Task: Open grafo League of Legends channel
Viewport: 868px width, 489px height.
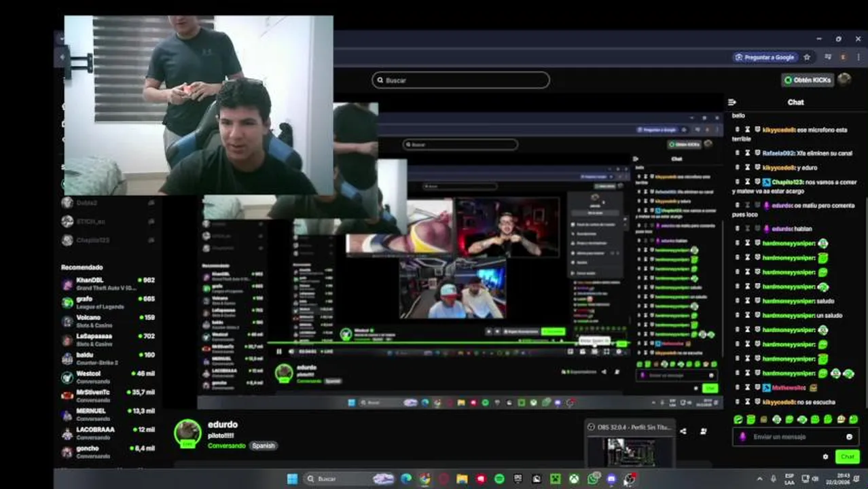Action: point(109,303)
